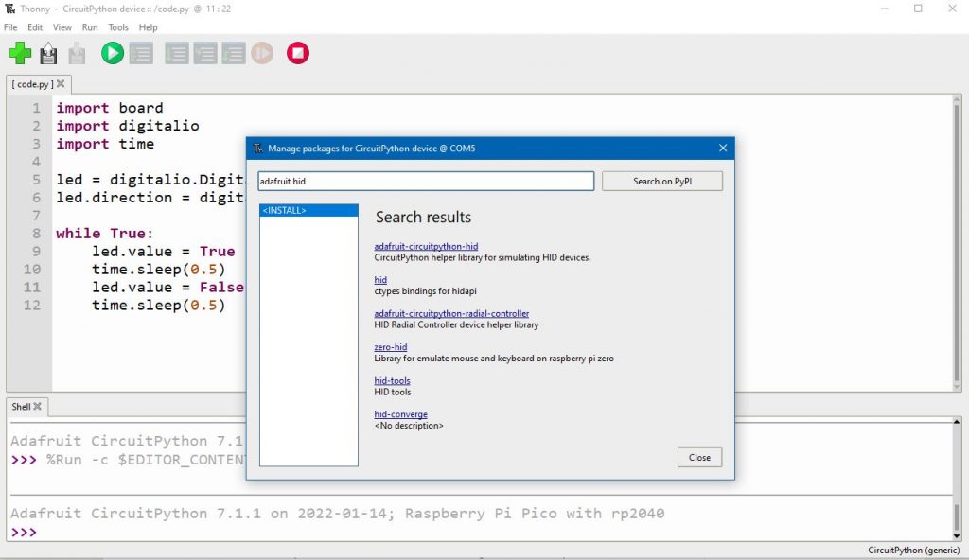The image size is (969, 560).
Task: Open the zero-hid package link
Action: [391, 347]
